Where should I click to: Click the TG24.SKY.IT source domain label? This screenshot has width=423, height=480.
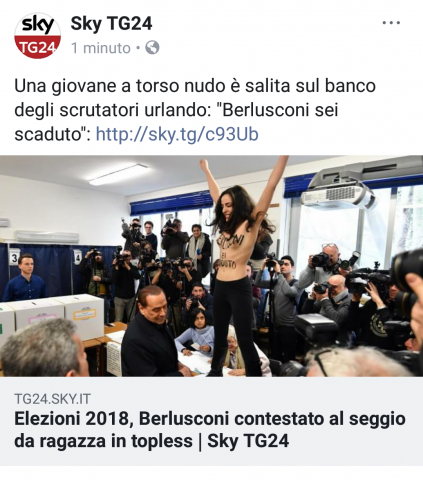tap(52, 399)
